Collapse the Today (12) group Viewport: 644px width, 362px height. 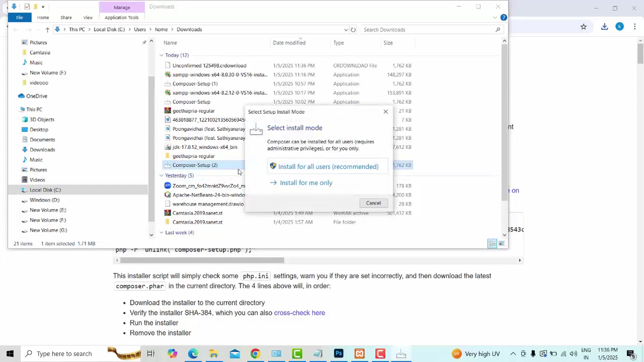tap(161, 55)
